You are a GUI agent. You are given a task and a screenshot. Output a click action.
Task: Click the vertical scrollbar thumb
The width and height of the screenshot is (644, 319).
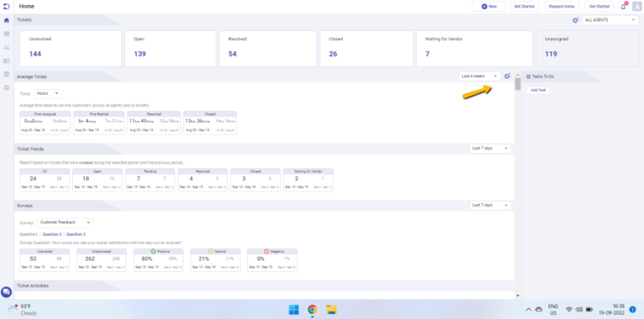[x=517, y=84]
